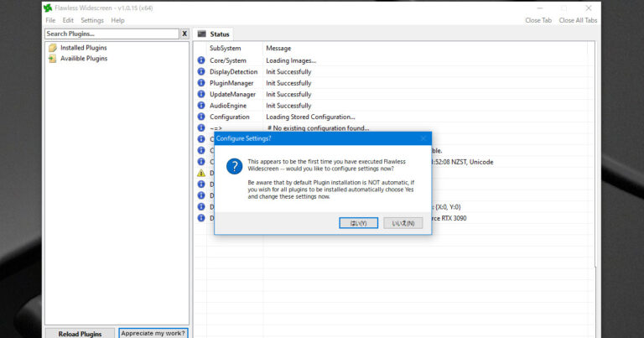Click the info icon beside AudioEngine row
This screenshot has height=338, width=644.
point(201,106)
